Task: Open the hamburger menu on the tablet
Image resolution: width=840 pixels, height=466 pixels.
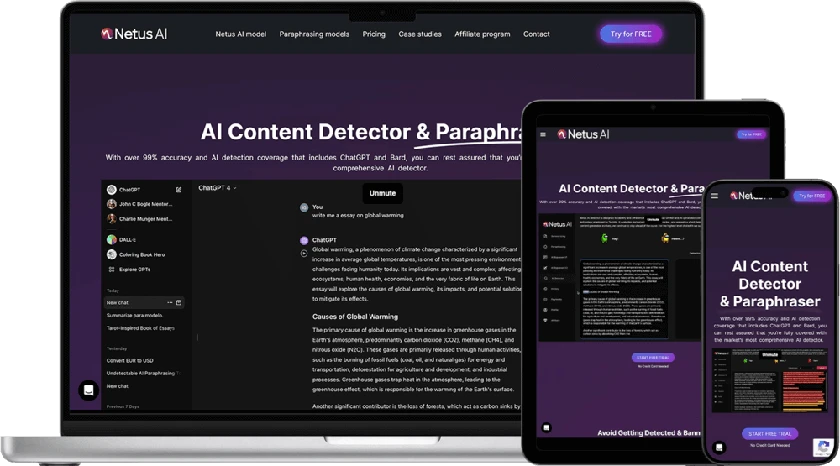Action: click(x=543, y=134)
